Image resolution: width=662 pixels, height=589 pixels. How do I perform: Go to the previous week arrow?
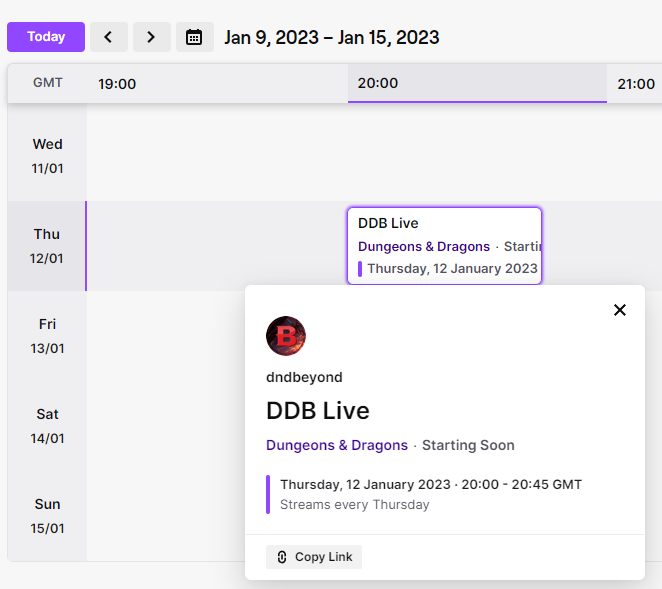tap(108, 37)
